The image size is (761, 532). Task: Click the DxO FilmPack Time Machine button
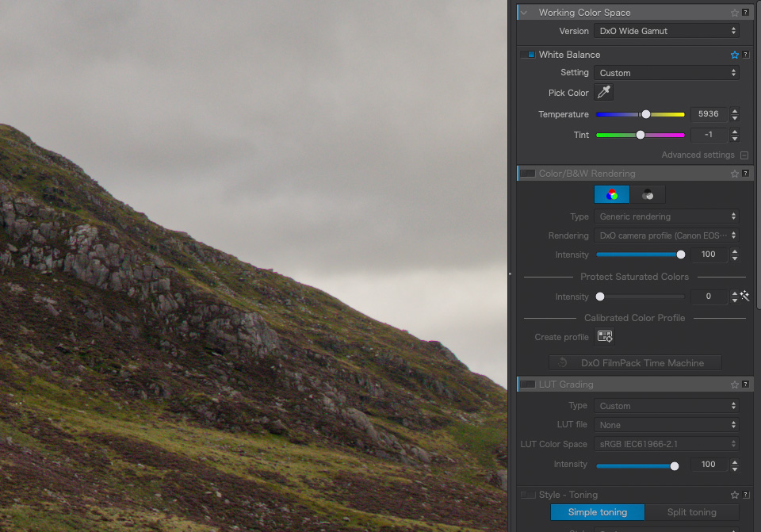tap(635, 363)
